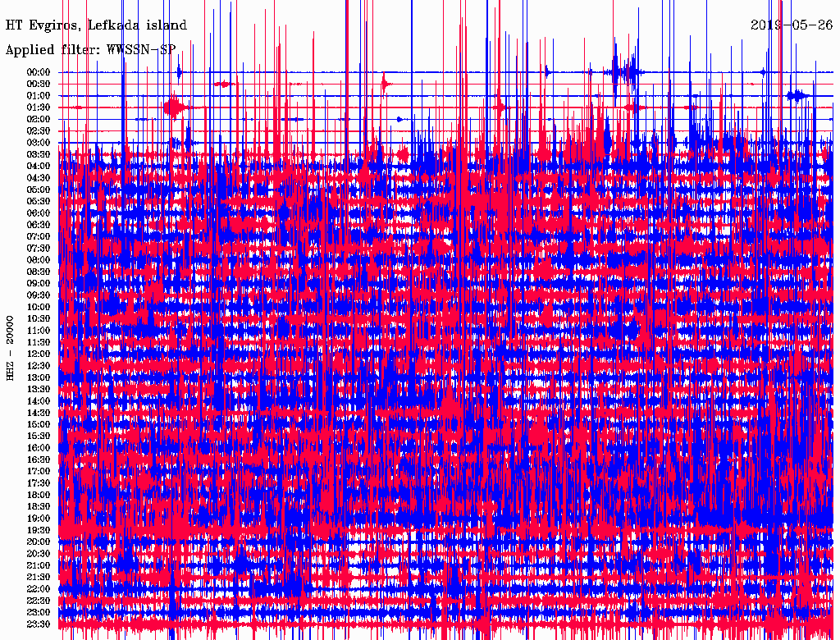Select the 08:30 time label
This screenshot has height=640, width=840.
39,272
